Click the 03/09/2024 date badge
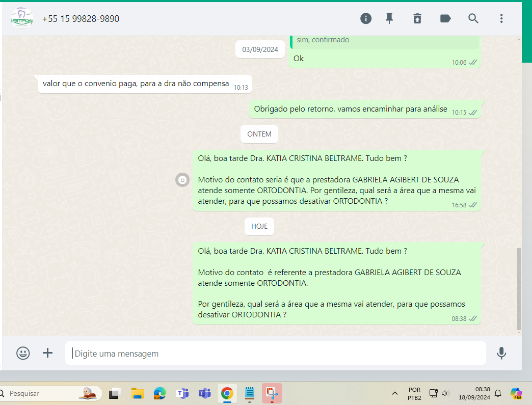The height and width of the screenshot is (405, 532). tap(260, 49)
